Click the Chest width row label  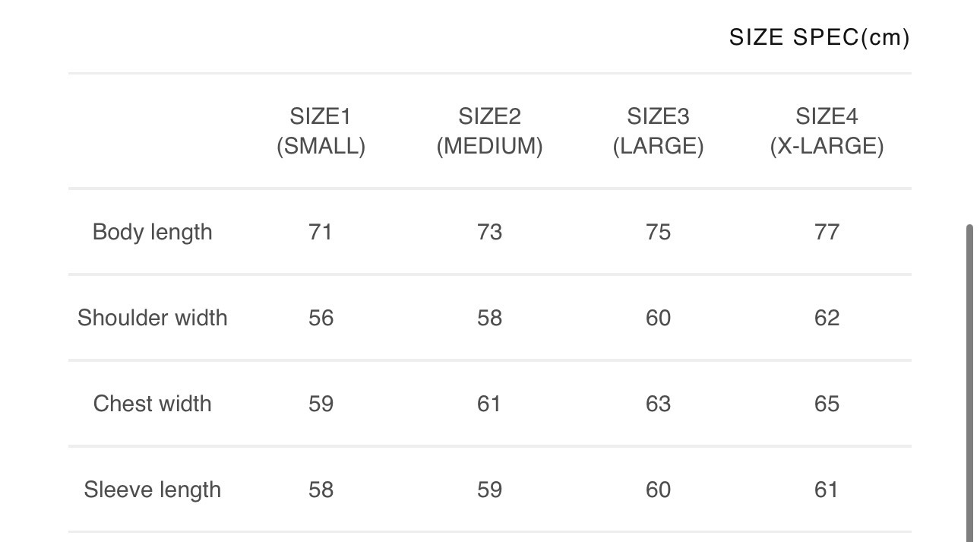point(152,404)
